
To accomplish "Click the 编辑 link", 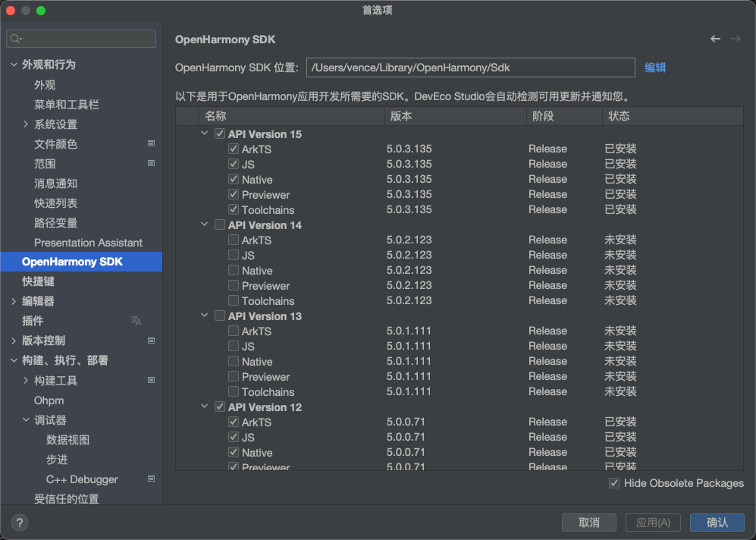I will coord(655,67).
